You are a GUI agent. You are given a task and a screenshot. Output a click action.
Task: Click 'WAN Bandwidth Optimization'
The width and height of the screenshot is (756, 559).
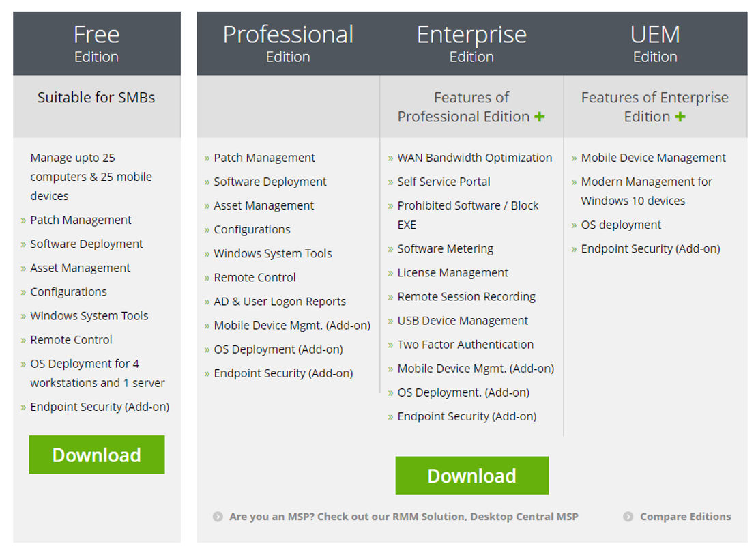pos(474,158)
